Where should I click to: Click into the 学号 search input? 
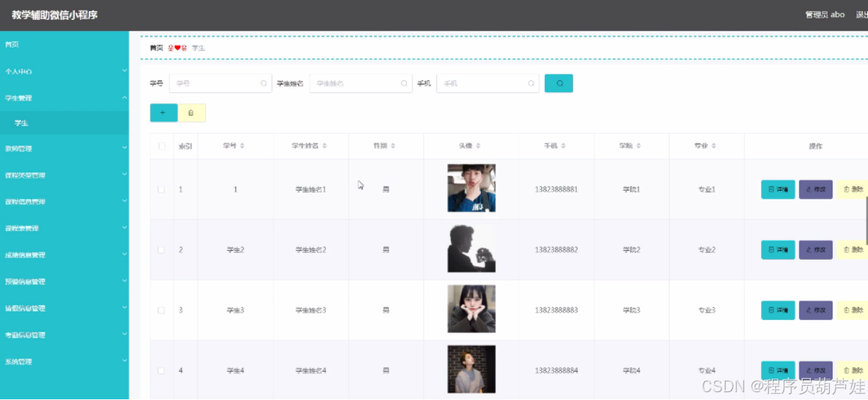pyautogui.click(x=220, y=84)
